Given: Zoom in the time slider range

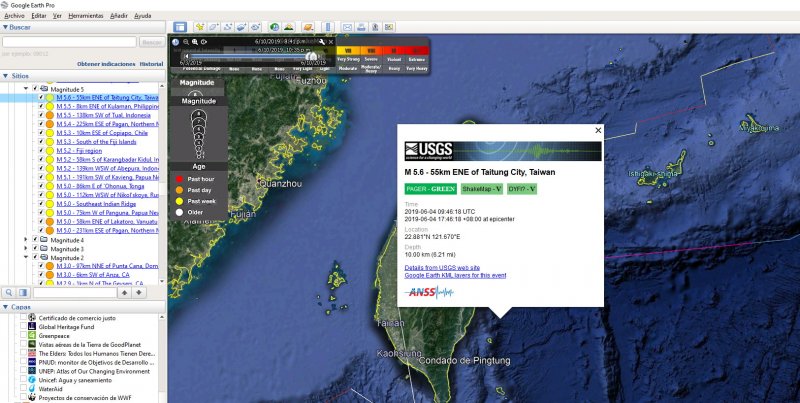Looking at the screenshot, I should 195,42.
